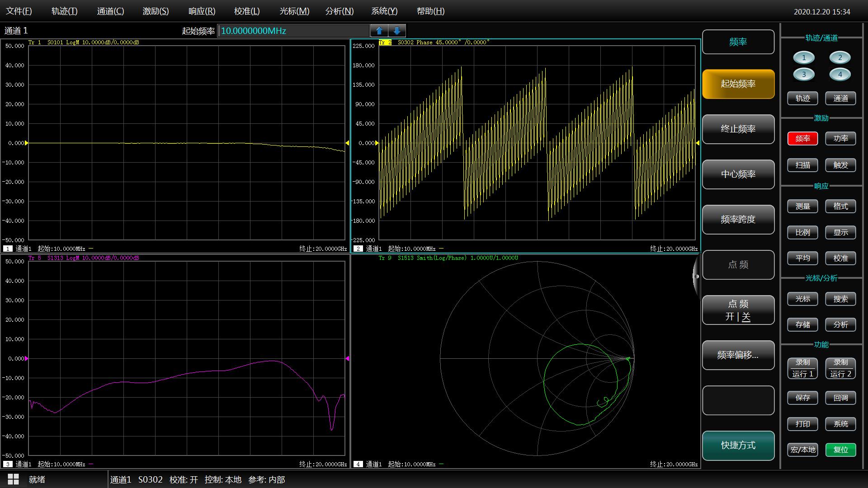
Task: Click the 光标 marker button
Action: (803, 299)
